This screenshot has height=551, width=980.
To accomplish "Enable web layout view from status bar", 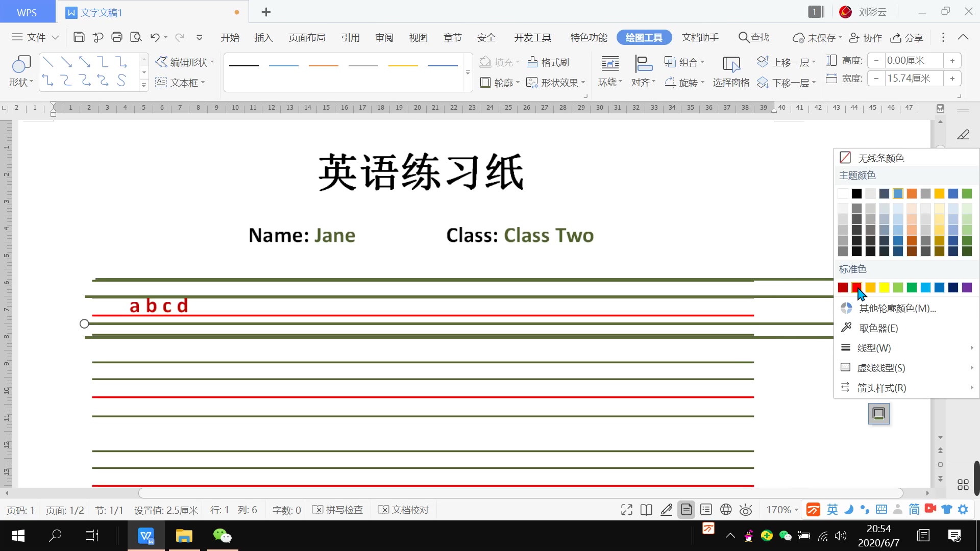I will point(725,509).
